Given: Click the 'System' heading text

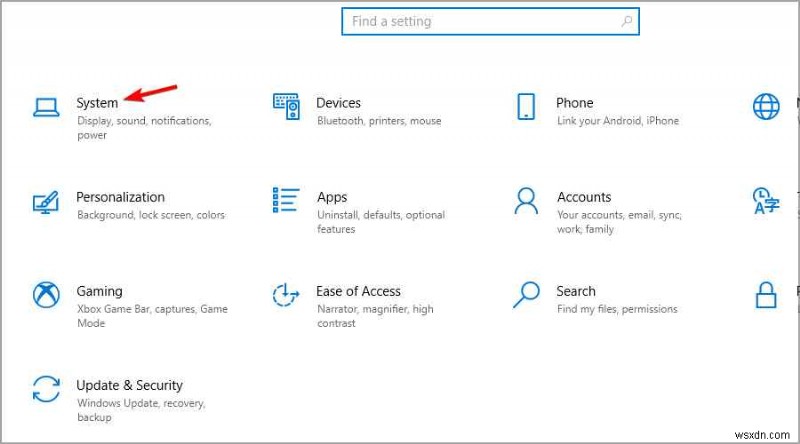Looking at the screenshot, I should (97, 103).
